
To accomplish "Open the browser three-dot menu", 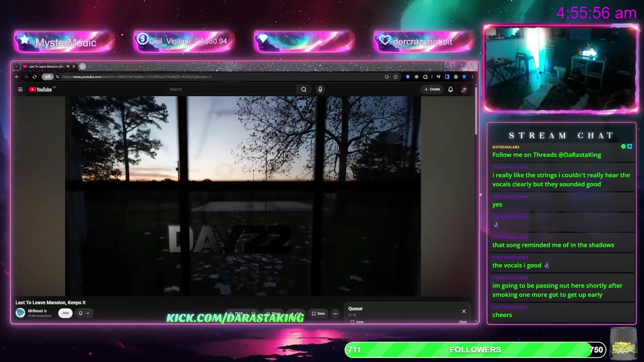I will click(x=472, y=77).
